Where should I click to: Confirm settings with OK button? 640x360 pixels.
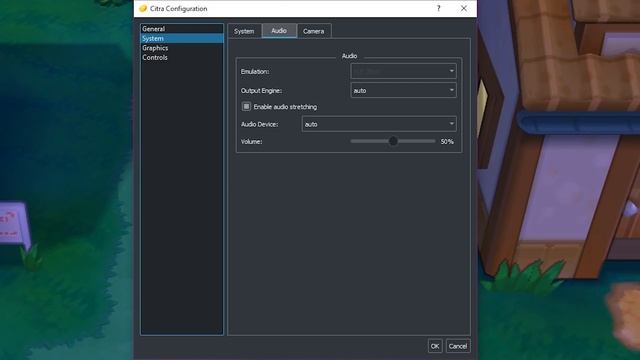point(435,346)
